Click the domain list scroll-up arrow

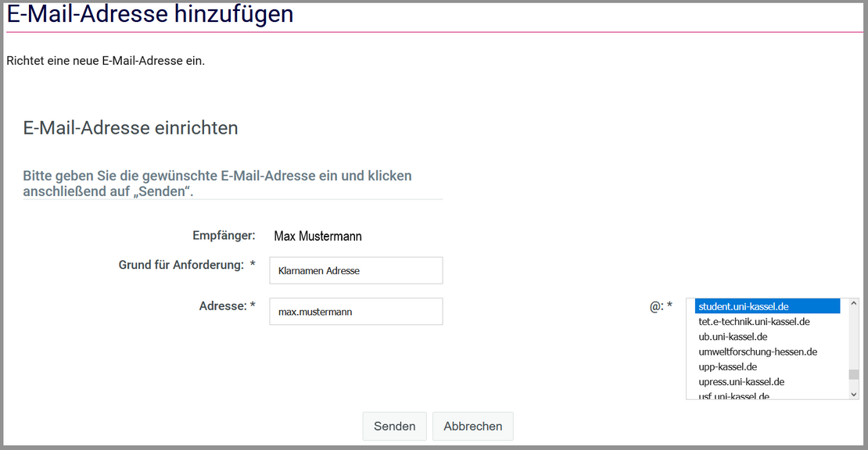[854, 304]
